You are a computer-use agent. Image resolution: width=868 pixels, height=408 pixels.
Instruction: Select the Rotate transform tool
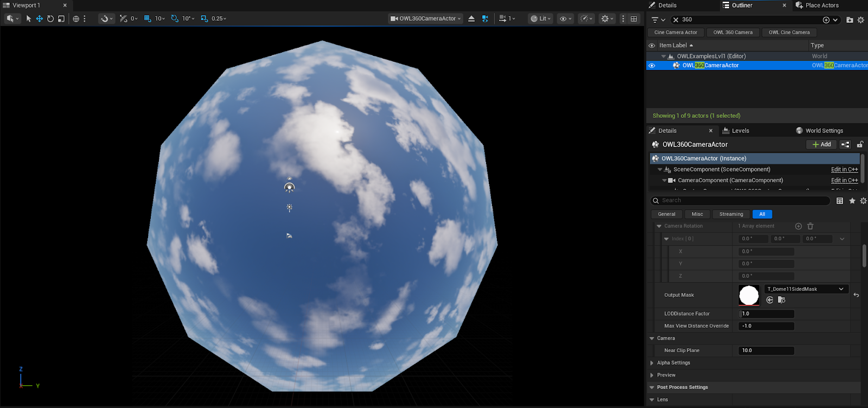pyautogui.click(x=50, y=18)
